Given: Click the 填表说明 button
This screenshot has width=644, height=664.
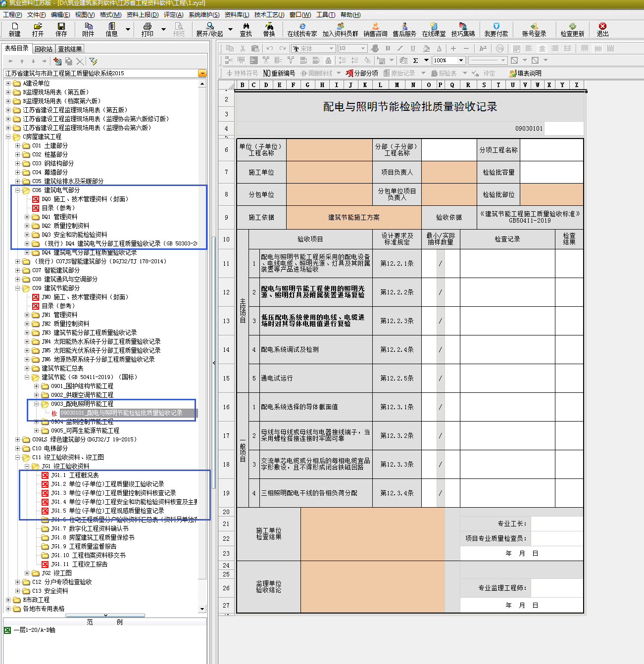Looking at the screenshot, I should pyautogui.click(x=525, y=73).
